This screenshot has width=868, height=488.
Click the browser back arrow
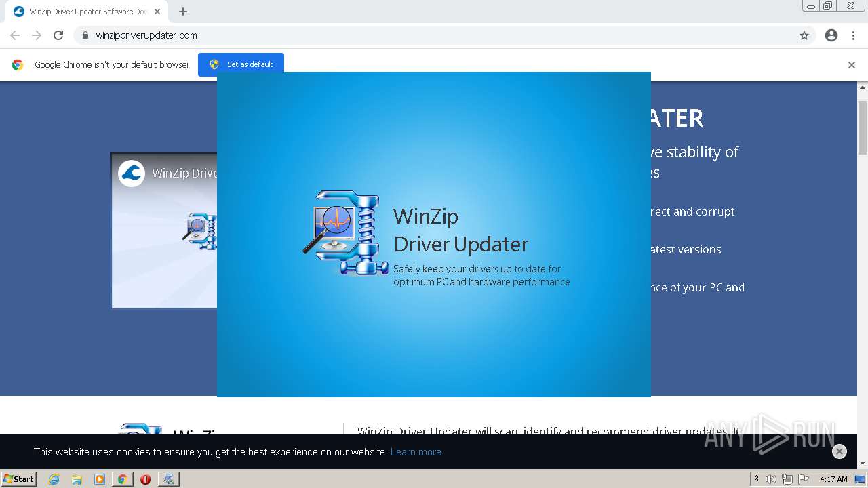(15, 35)
